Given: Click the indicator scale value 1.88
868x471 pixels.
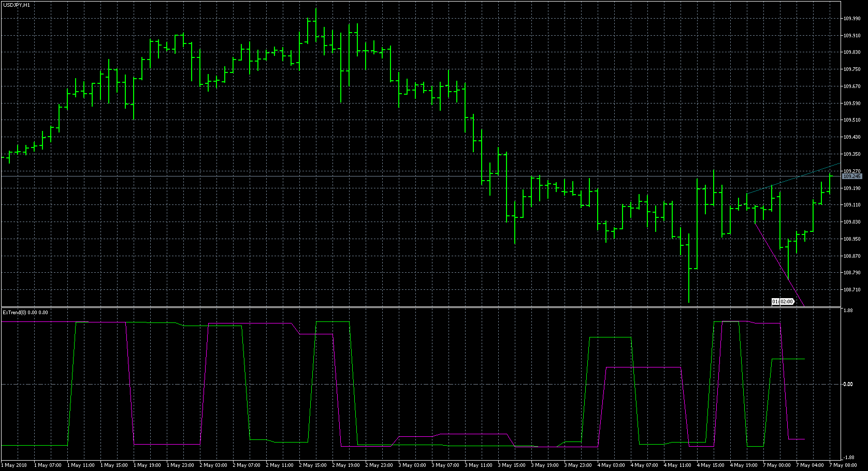Looking at the screenshot, I should click(x=848, y=311).
